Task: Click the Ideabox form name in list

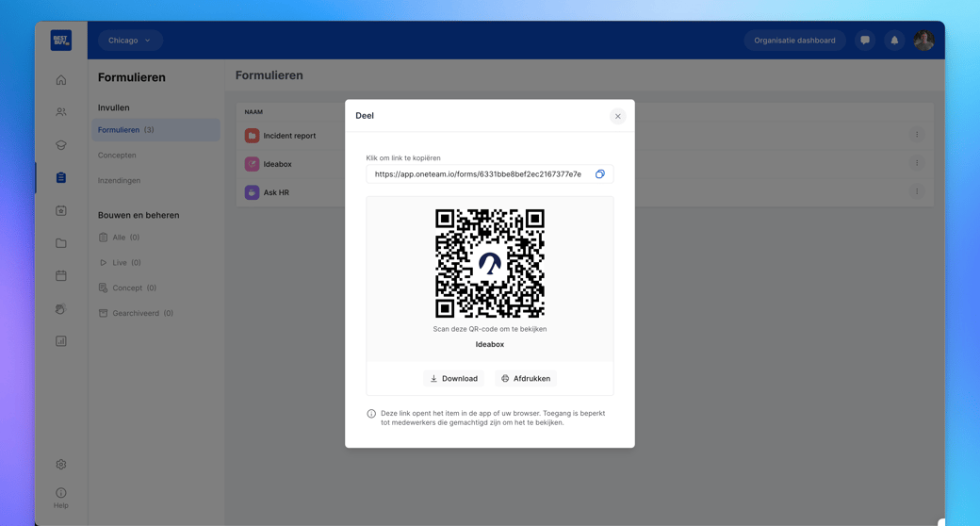Action: (277, 164)
